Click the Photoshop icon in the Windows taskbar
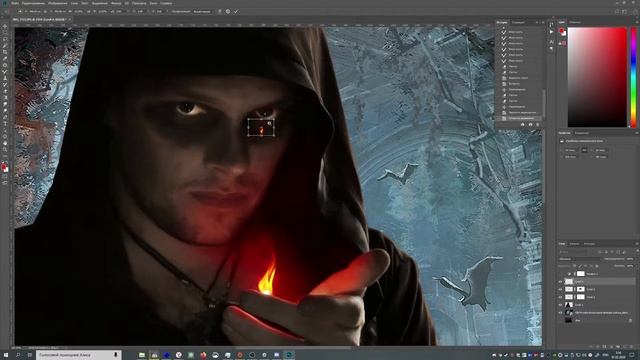The width and height of the screenshot is (640, 360). [289, 355]
